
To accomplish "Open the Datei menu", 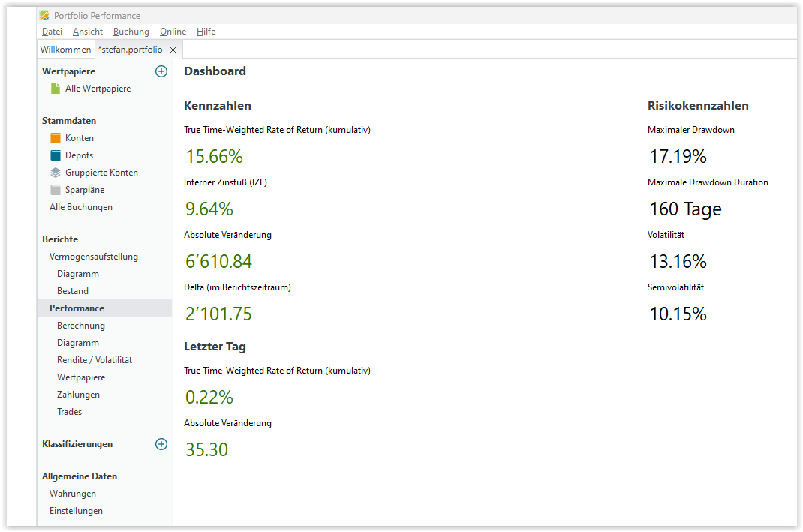I will 52,32.
